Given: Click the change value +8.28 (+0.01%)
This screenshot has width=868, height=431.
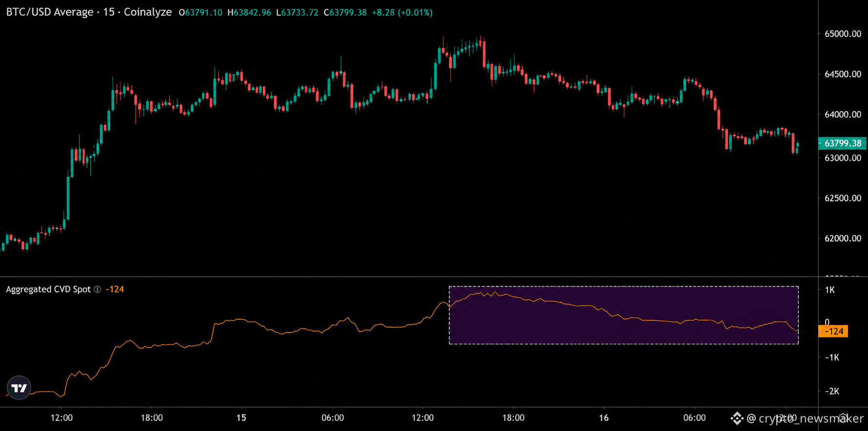Looking at the screenshot, I should pos(402,13).
